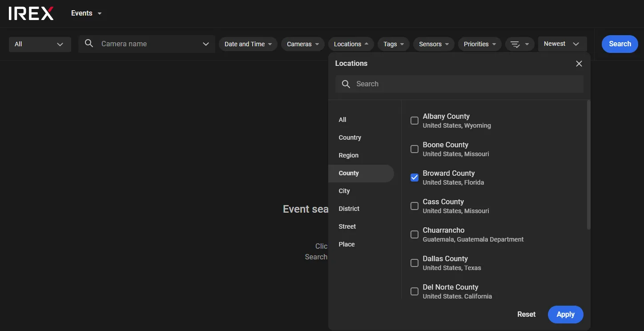Select the Place location category
644x331 pixels.
361,244
